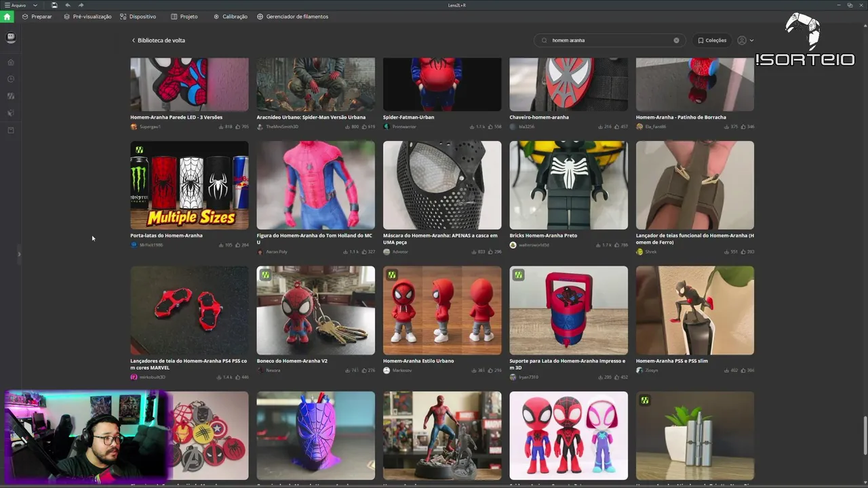Open the house icon in left sidebar
The height and width of the screenshot is (488, 868).
pyautogui.click(x=11, y=62)
